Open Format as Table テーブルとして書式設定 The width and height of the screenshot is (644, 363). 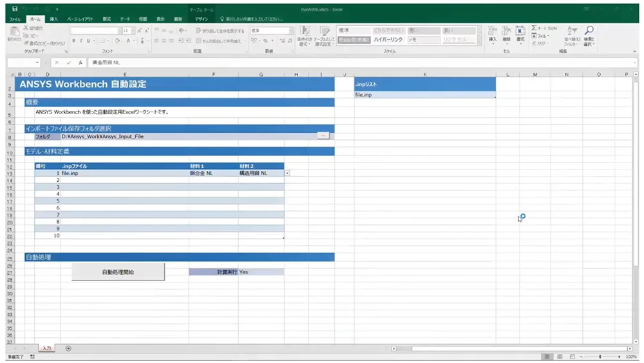pyautogui.click(x=325, y=35)
